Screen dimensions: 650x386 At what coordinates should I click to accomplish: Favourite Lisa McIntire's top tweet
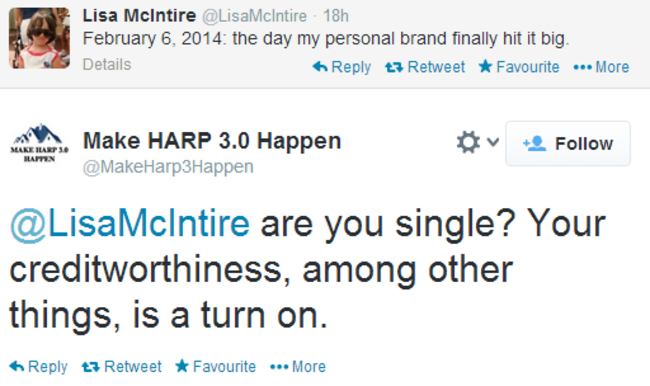click(x=519, y=67)
